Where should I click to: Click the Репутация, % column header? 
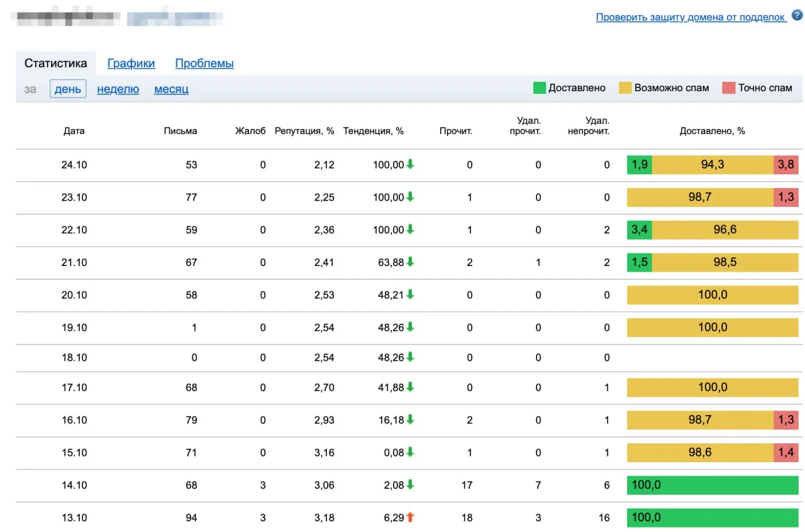pos(304,131)
